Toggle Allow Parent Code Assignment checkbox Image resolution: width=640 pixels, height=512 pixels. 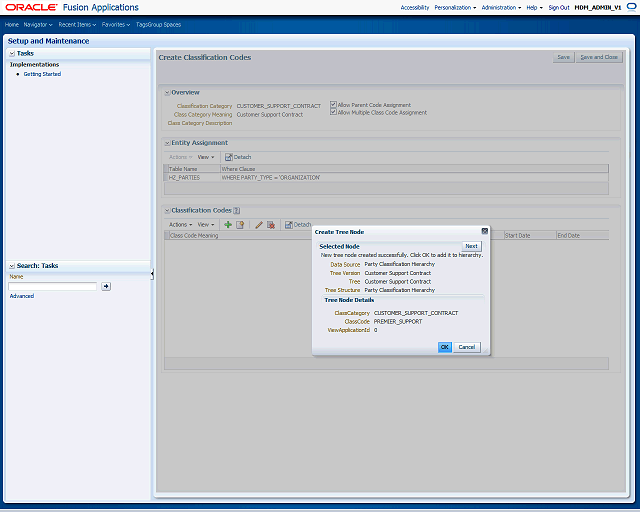(333, 105)
